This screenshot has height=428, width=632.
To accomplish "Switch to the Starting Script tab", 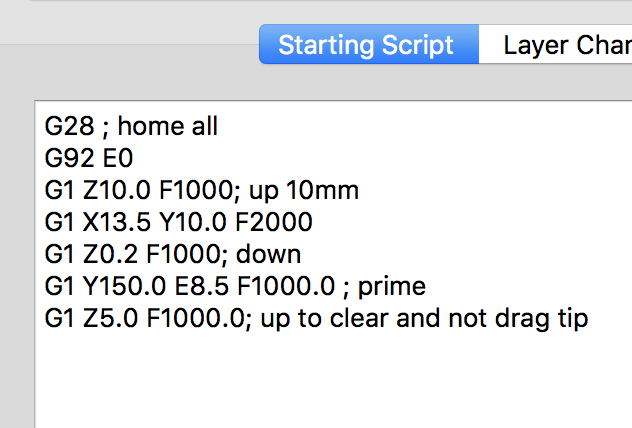I will 369,44.
